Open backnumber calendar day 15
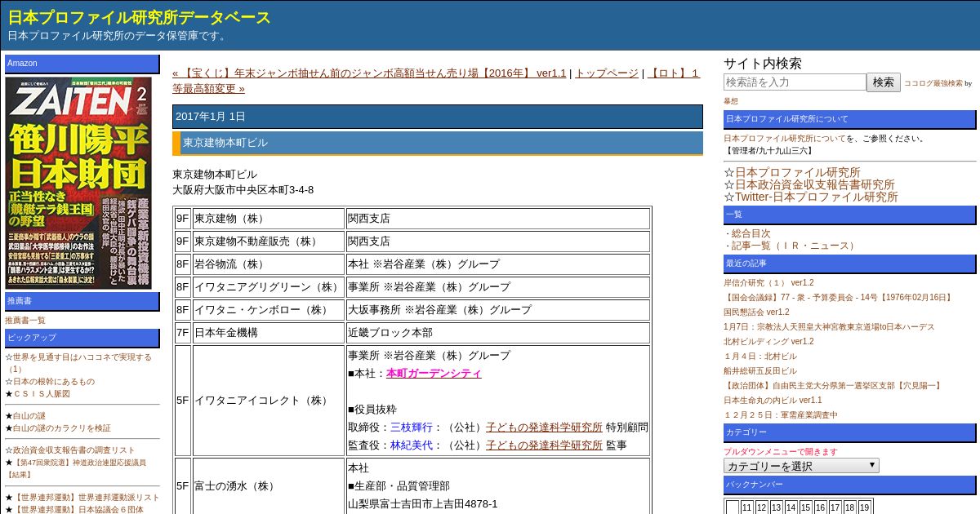This screenshot has height=514, width=980. (806, 507)
